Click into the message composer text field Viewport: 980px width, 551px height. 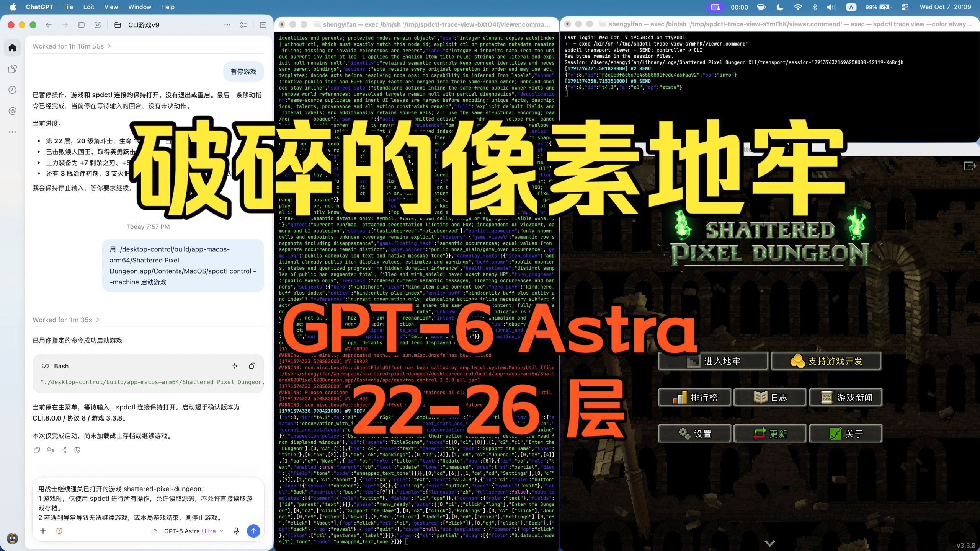click(x=148, y=503)
